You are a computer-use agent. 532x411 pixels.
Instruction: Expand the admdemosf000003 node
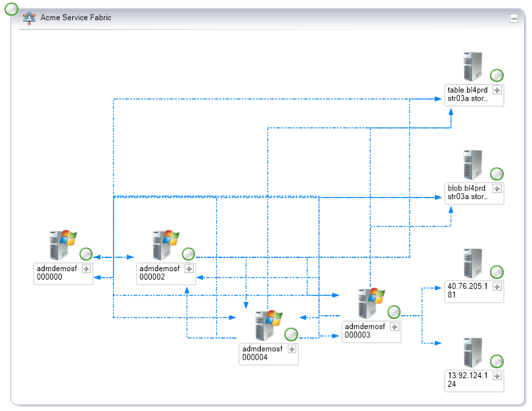click(394, 326)
